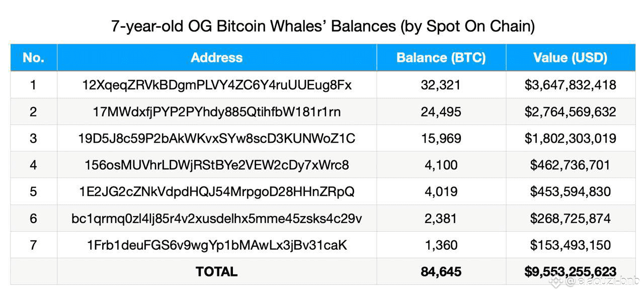Image resolution: width=644 pixels, height=294 pixels.
Task: Click the Binance watermark logo icon
Action: click(x=555, y=282)
